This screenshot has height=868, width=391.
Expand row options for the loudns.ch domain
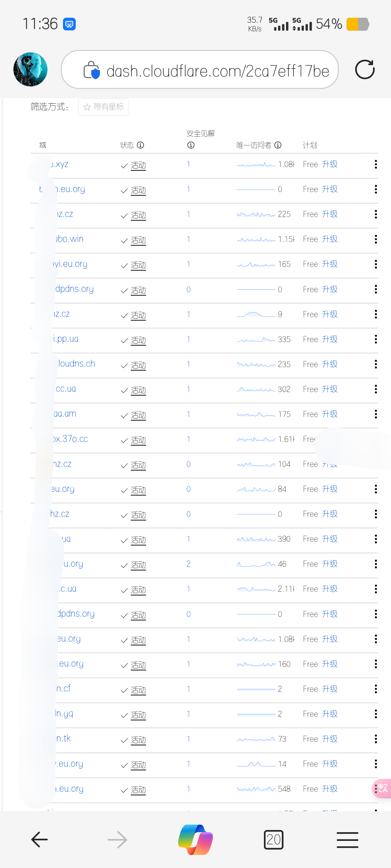tap(376, 364)
